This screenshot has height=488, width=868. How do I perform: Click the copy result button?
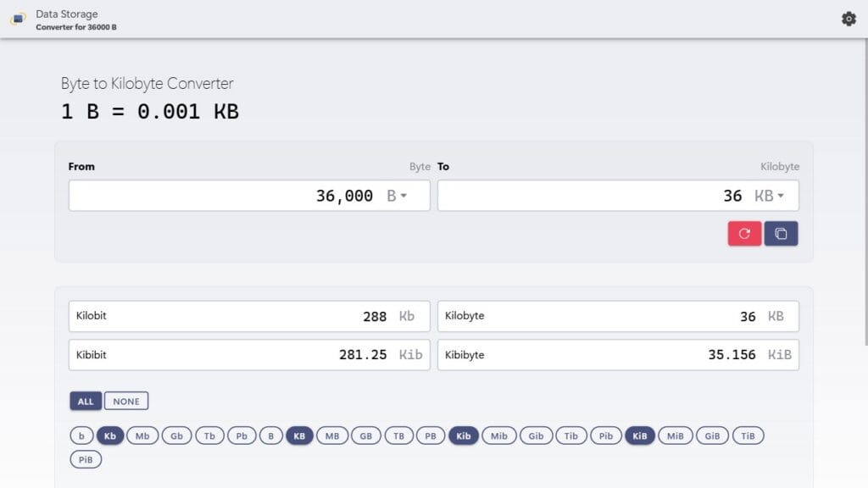pyautogui.click(x=781, y=234)
